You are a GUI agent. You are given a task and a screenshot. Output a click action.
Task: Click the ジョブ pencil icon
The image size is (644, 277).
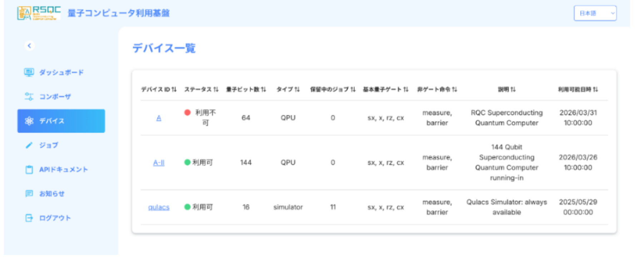tap(29, 145)
